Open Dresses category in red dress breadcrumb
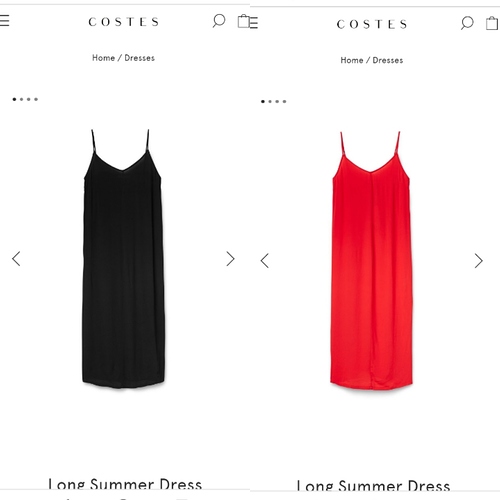Screen dimensions: 500x500 (388, 60)
